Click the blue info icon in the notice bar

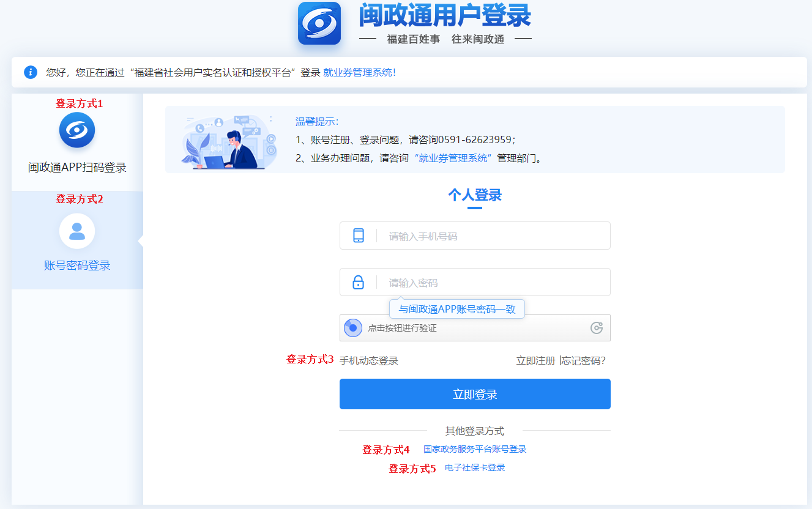click(x=31, y=72)
